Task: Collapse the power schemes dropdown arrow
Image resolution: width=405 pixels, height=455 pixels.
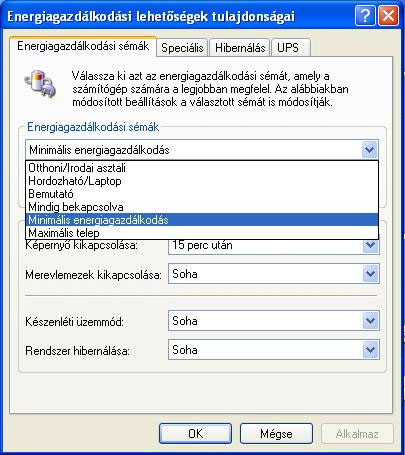Action: [x=369, y=150]
